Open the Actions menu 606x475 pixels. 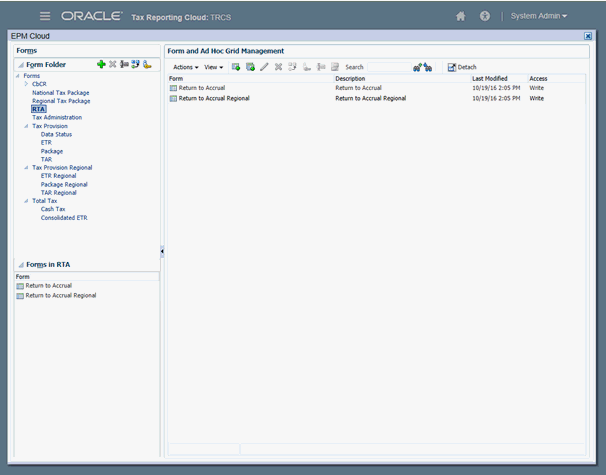pyautogui.click(x=186, y=67)
